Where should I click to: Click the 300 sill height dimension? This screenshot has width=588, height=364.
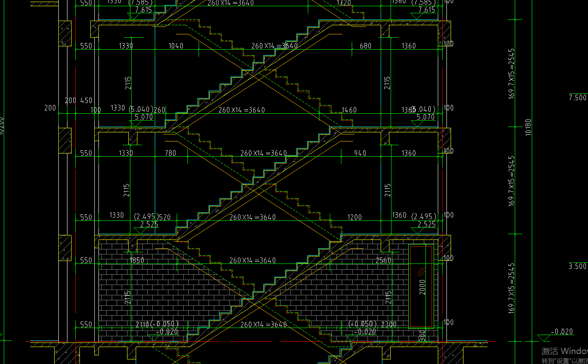[x=422, y=335]
